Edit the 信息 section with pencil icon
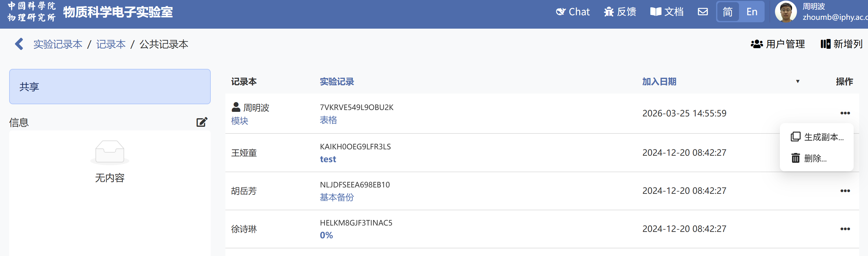Screen dimensions: 868x256 tap(202, 122)
